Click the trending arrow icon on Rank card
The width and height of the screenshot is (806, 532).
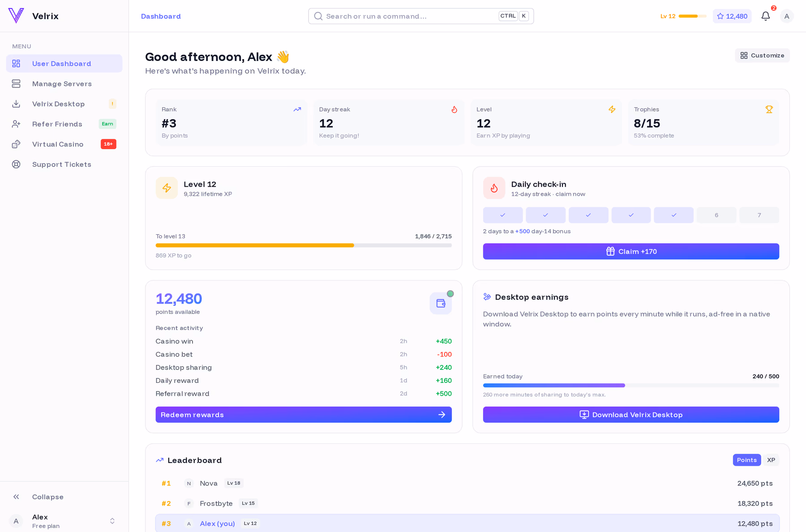tap(297, 109)
